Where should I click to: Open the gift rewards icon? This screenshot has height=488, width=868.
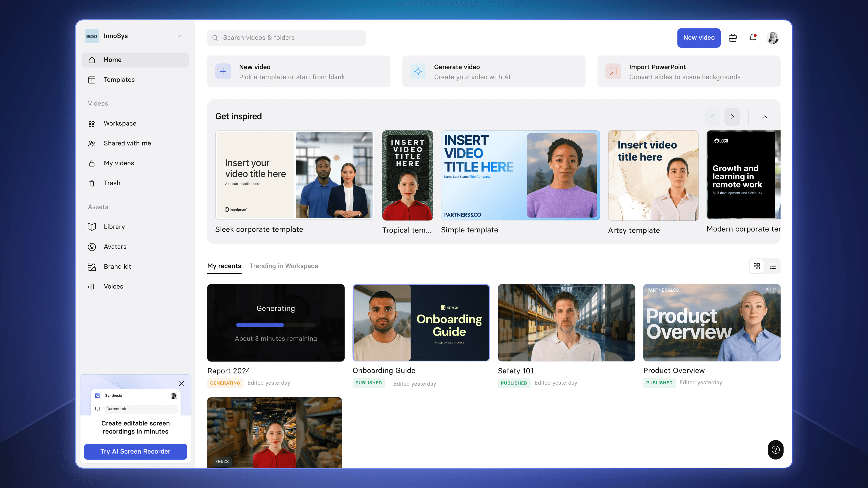pos(733,38)
